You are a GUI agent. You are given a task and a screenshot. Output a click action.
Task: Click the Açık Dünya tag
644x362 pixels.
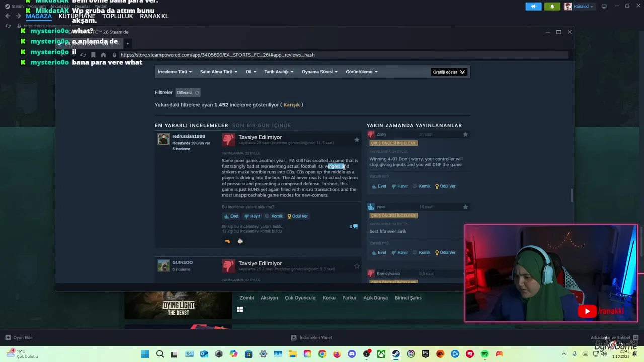(376, 298)
